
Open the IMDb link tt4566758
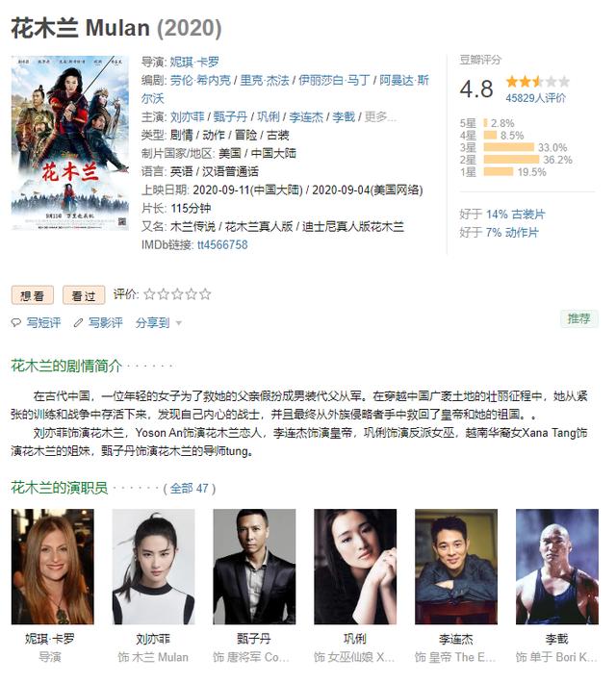(222, 244)
